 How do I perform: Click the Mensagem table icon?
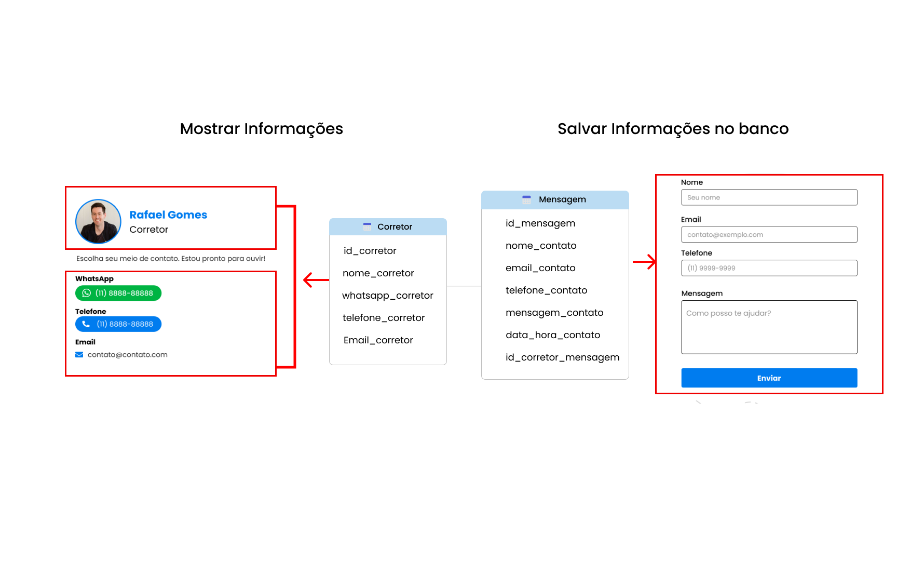(526, 199)
